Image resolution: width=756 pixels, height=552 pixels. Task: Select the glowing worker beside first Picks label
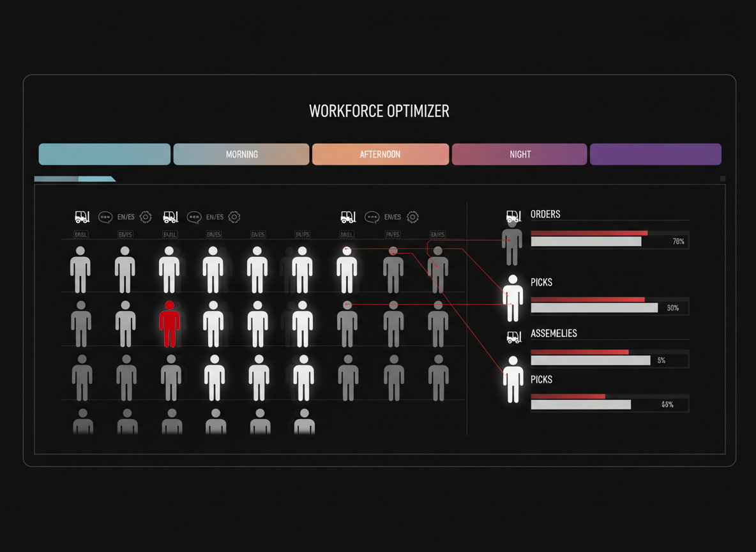pyautogui.click(x=513, y=298)
